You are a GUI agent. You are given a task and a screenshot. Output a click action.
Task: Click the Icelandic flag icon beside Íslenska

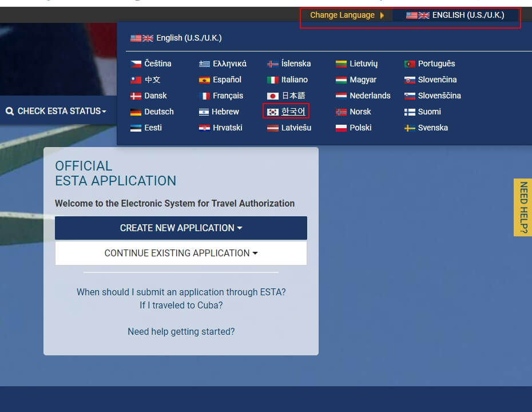[273, 64]
